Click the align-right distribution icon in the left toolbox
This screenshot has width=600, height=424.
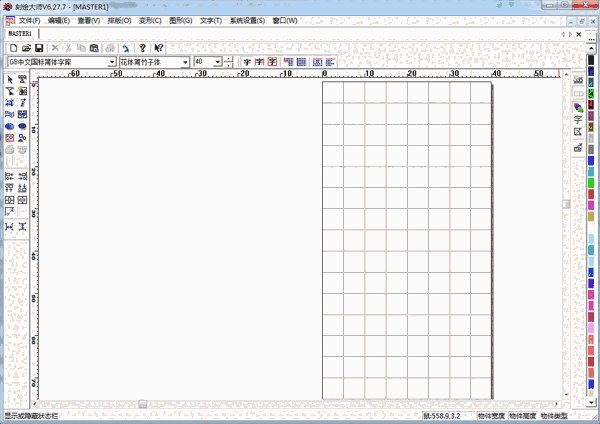(23, 176)
